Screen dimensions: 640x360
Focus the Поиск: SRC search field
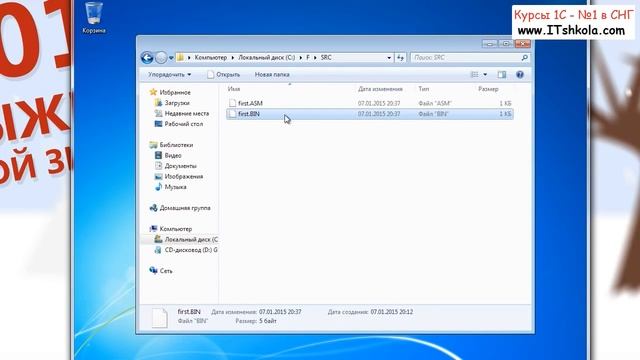pyautogui.click(x=465, y=58)
